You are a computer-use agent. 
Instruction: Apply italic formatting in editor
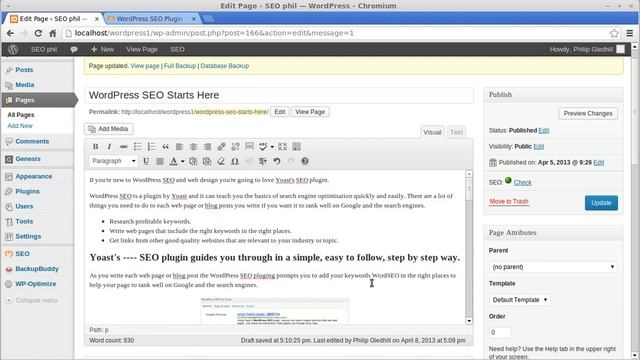click(109, 147)
